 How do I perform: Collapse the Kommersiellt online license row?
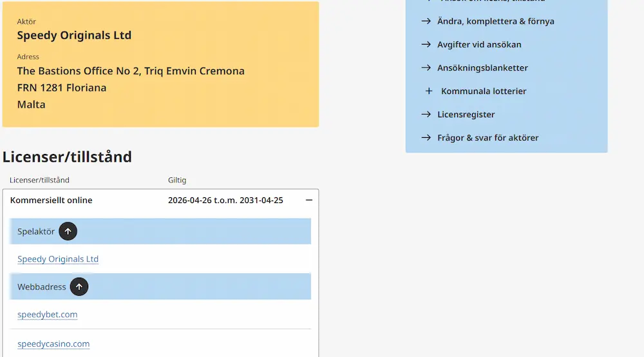tap(309, 200)
